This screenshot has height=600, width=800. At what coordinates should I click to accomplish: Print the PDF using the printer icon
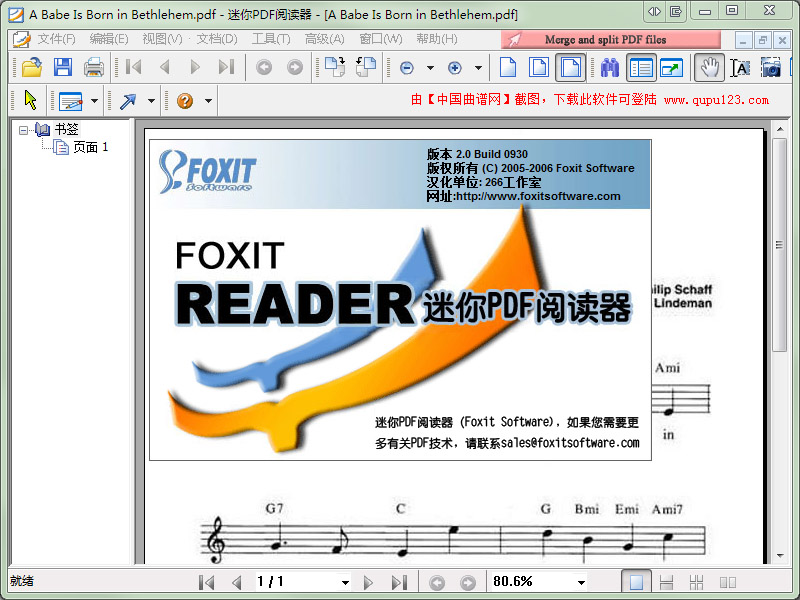pos(94,68)
